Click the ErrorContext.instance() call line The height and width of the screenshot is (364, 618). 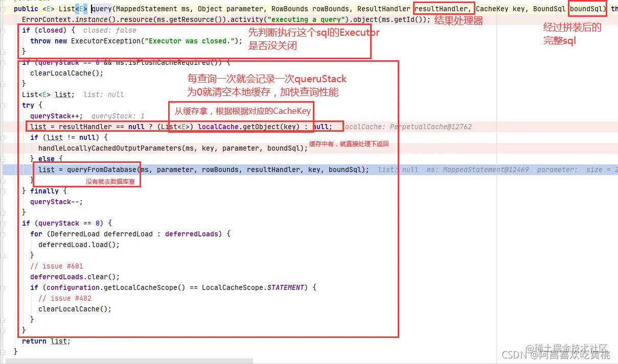click(x=226, y=19)
